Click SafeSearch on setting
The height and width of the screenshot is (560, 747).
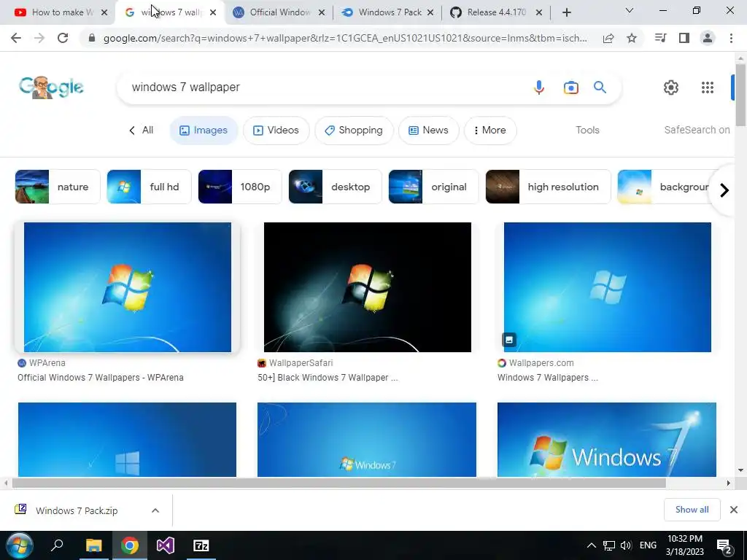coord(697,130)
